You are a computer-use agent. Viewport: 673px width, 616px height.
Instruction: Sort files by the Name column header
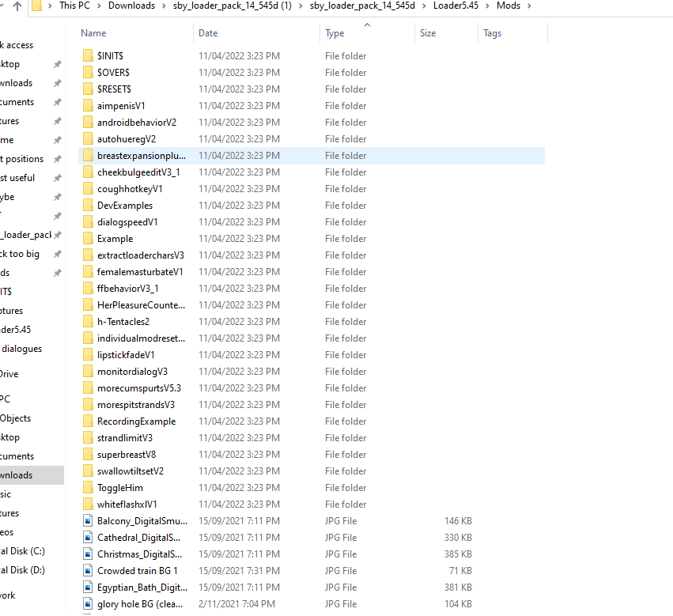[94, 33]
